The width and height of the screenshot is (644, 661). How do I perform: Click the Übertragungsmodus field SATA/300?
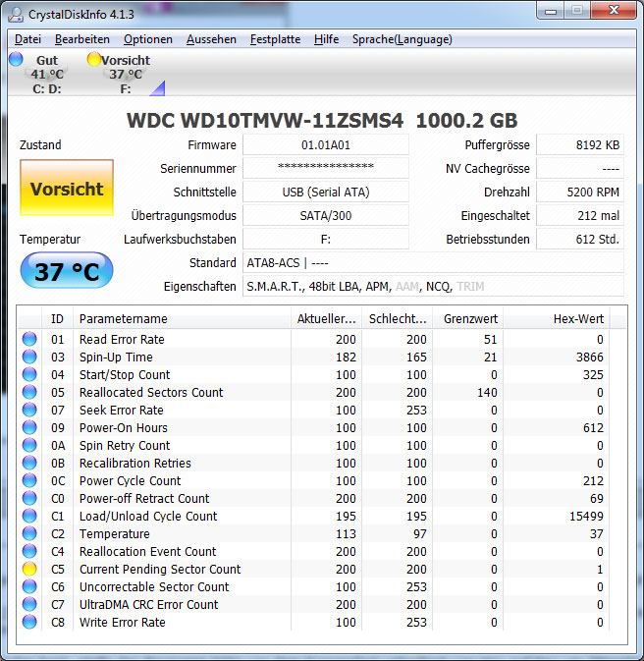tap(326, 215)
